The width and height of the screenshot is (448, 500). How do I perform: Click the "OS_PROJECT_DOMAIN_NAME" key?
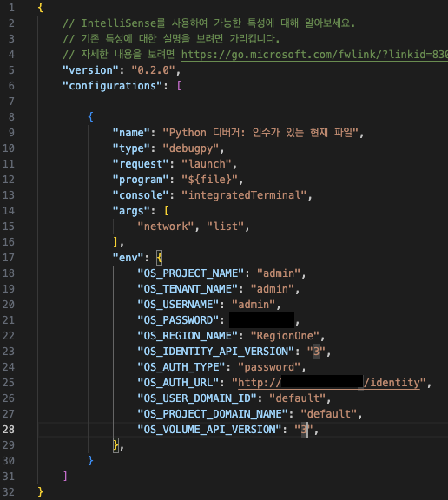tap(213, 414)
